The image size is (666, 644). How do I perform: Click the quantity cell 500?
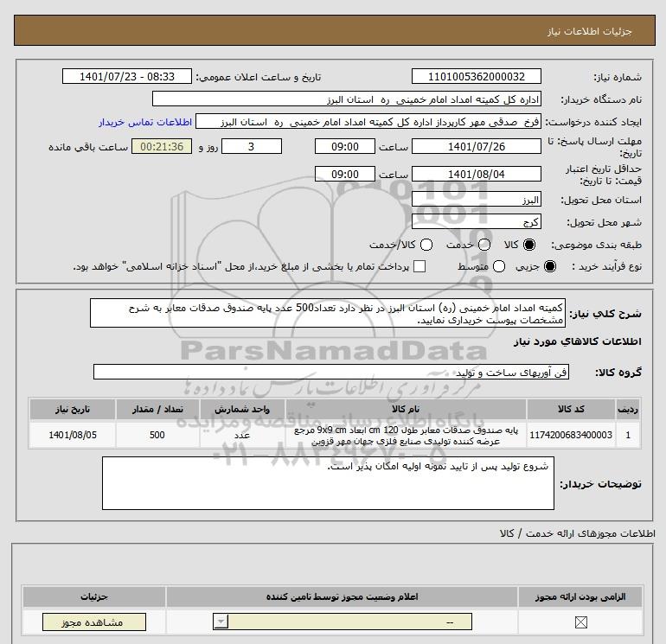(x=157, y=435)
